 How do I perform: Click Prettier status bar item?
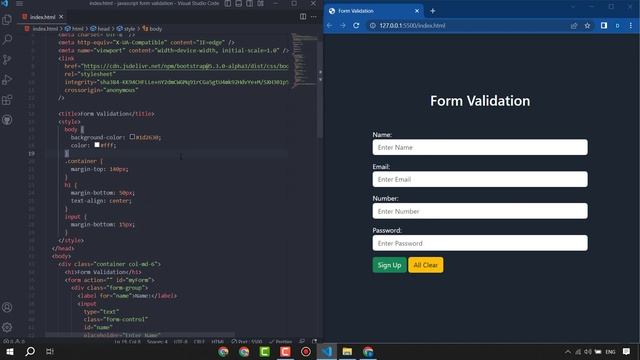pos(280,342)
